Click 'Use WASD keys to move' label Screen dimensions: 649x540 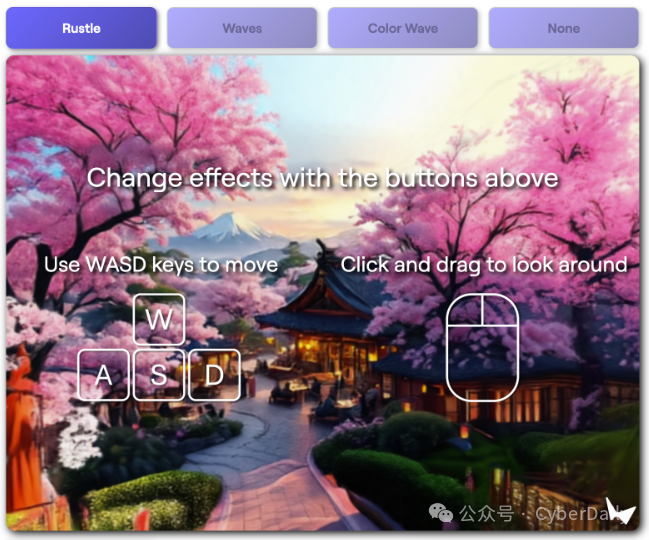point(161,265)
